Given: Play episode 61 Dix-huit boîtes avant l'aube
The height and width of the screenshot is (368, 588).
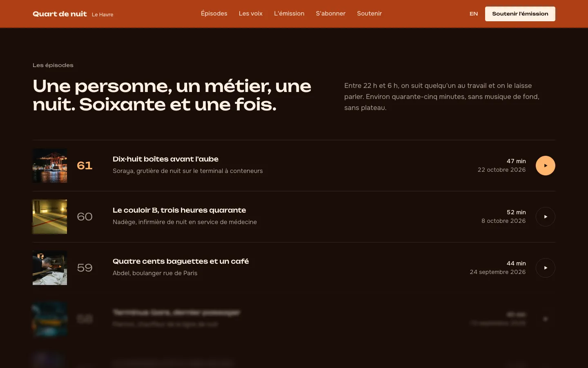Looking at the screenshot, I should 545,166.
